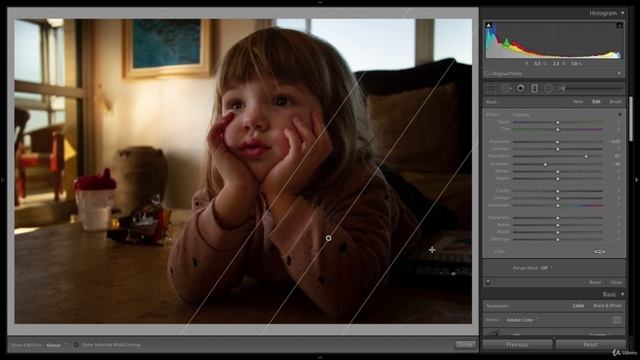Click the Highlights slider handle

point(587,156)
